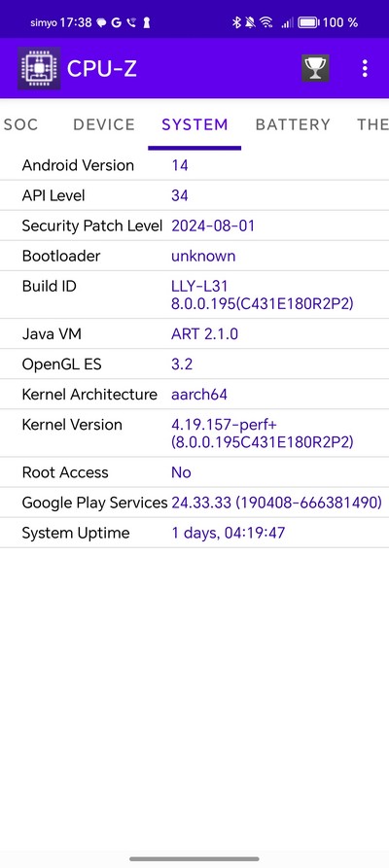Viewport: 389px width, 868px height.
Task: Tap the Security Patch Level entry
Action: (x=194, y=226)
